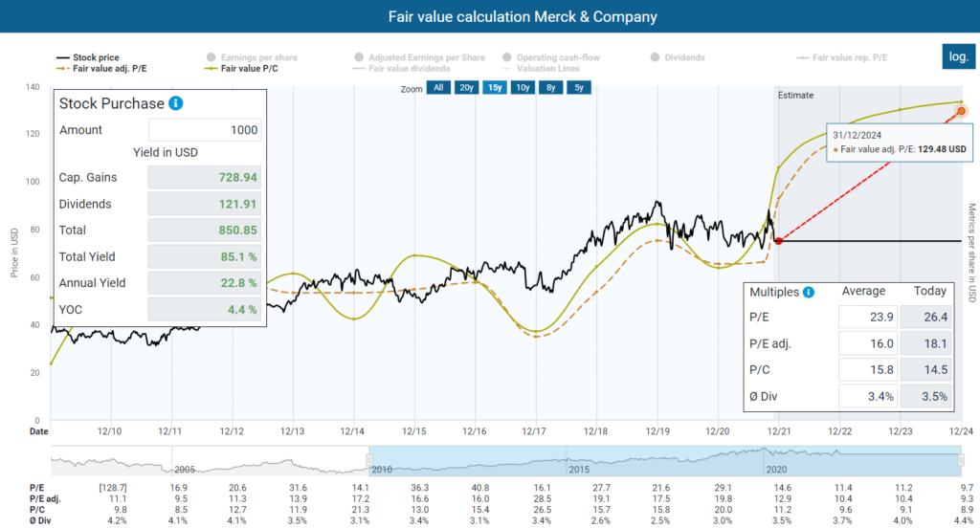
Task: Enable the Valuation Lines series
Action: coord(541,69)
